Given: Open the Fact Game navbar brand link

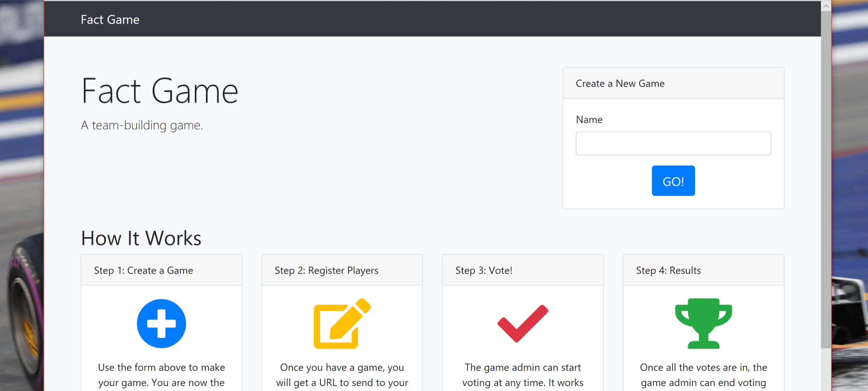Looking at the screenshot, I should (x=110, y=19).
